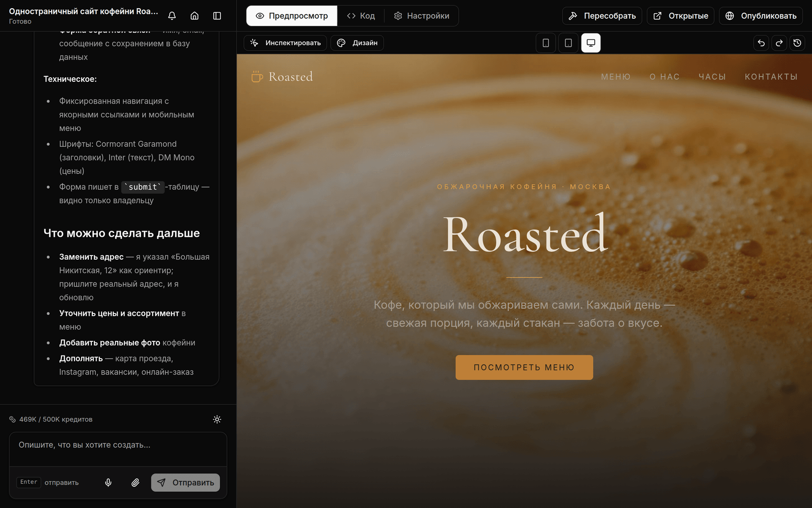Click the credits coins icon
The width and height of the screenshot is (812, 508).
point(13,420)
